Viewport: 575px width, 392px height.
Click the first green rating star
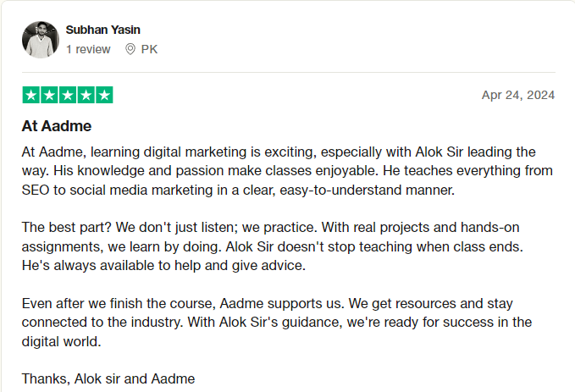[30, 95]
